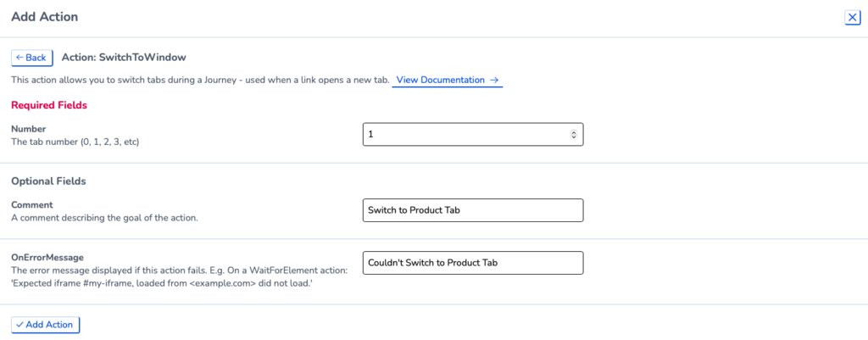Go back using the Back button
868x340 pixels.
(32, 58)
